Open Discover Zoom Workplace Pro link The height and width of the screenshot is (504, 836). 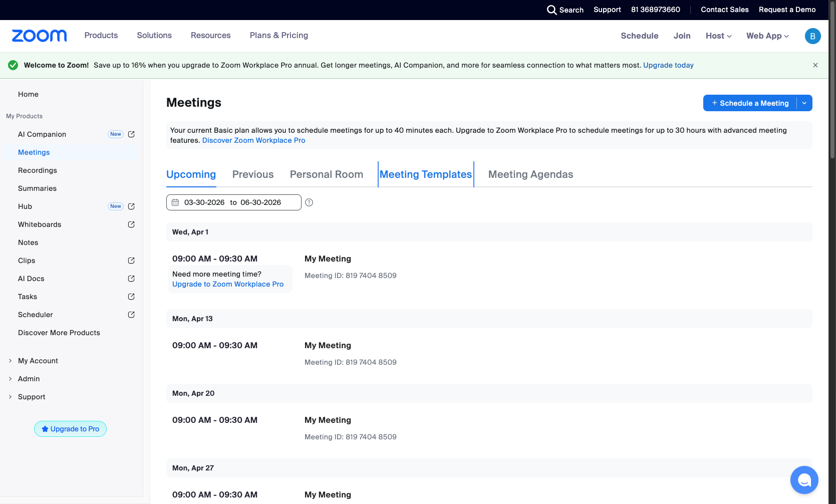tap(254, 140)
